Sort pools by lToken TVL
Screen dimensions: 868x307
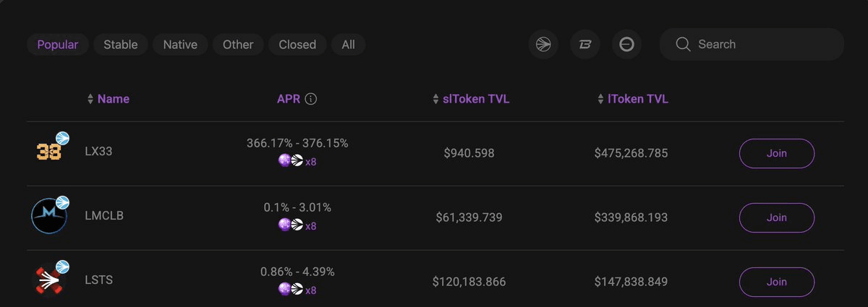click(632, 99)
